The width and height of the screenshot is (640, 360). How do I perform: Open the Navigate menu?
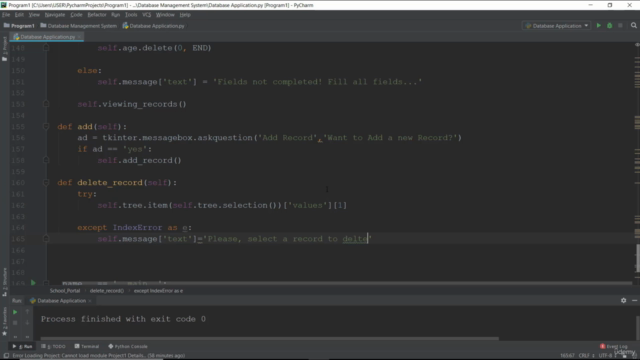pyautogui.click(x=55, y=15)
